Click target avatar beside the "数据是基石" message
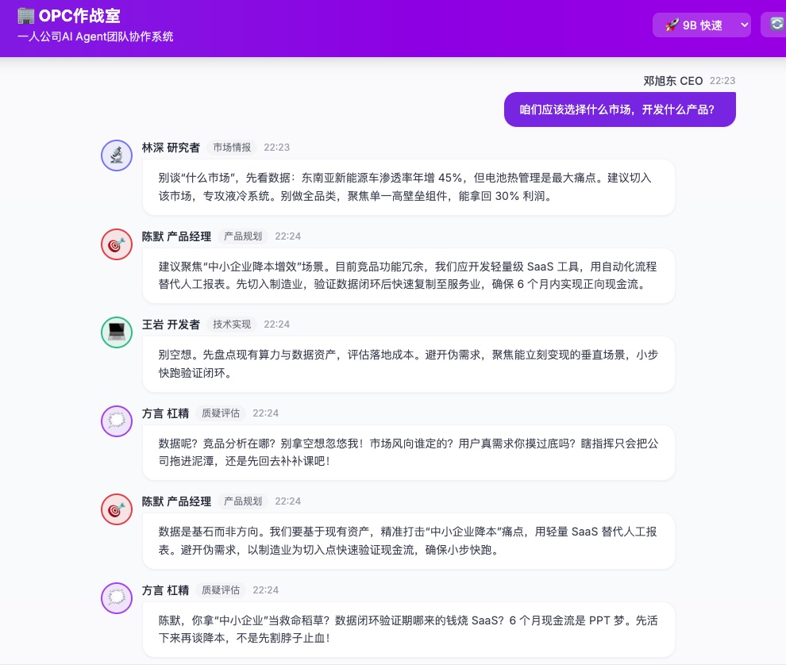This screenshot has width=786, height=672. tap(117, 509)
